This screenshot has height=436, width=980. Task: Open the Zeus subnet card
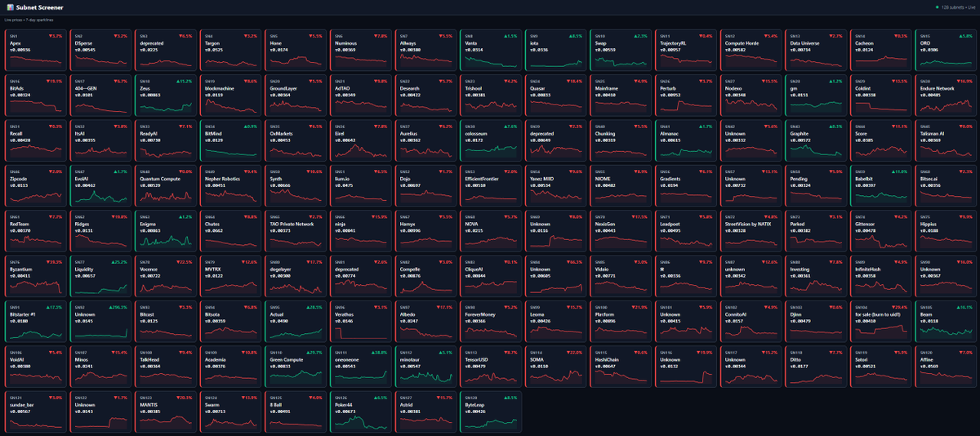point(166,97)
